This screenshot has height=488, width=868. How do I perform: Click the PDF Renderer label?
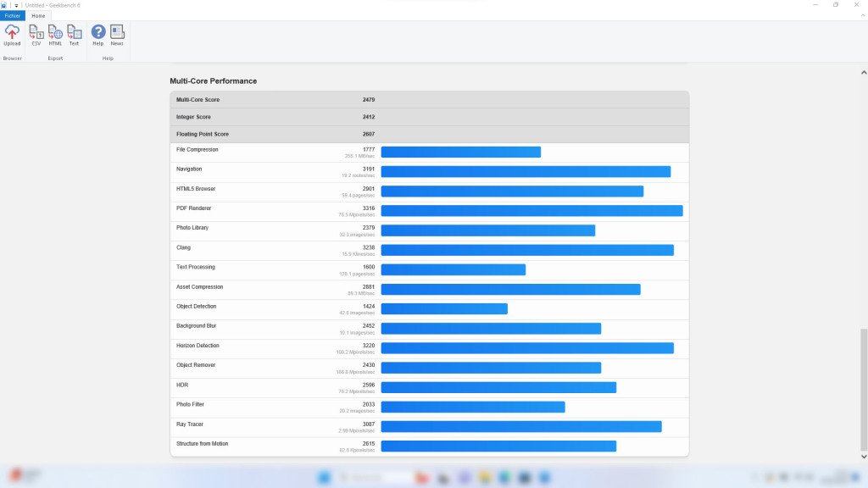point(194,208)
